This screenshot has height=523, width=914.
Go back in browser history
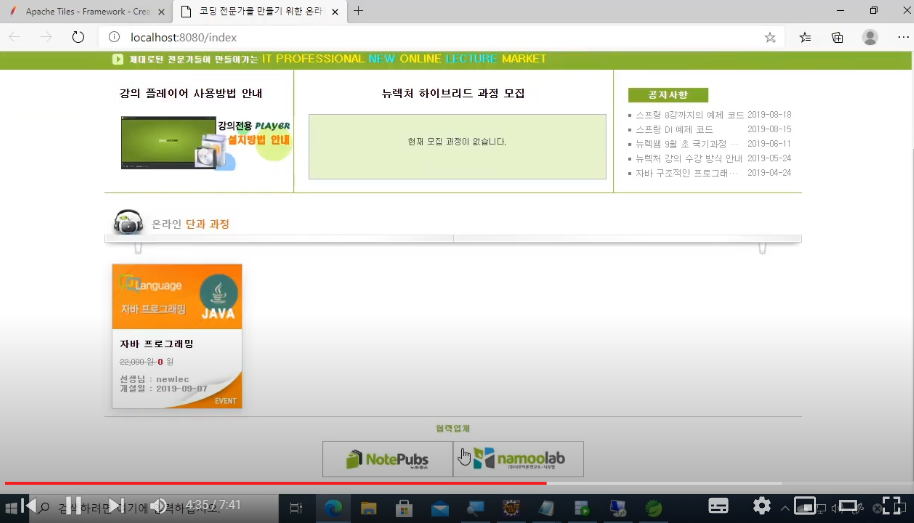pyautogui.click(x=15, y=37)
